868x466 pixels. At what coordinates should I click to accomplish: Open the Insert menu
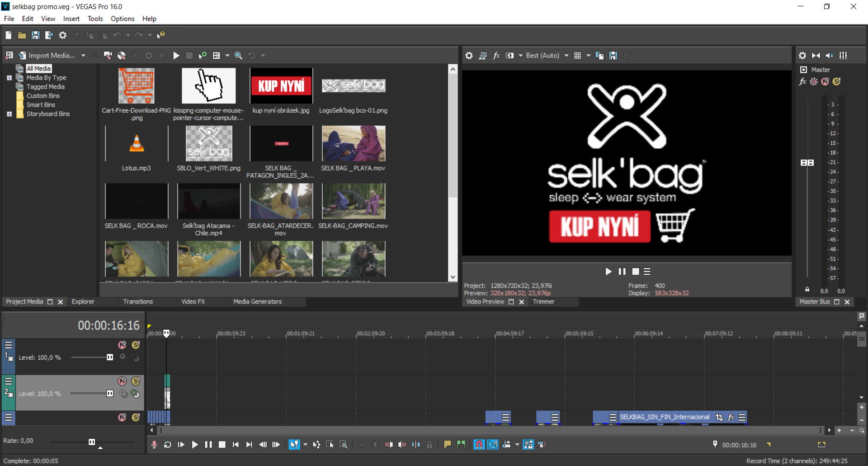point(71,19)
